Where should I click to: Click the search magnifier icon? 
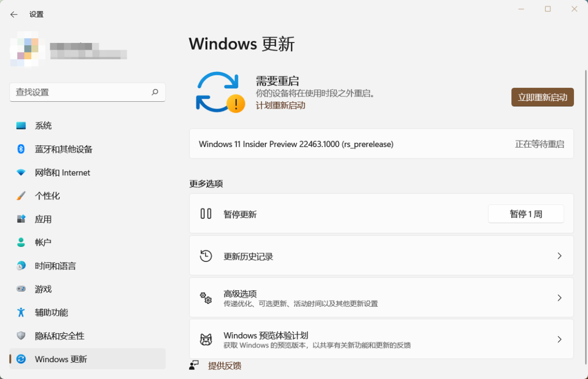pyautogui.click(x=155, y=92)
